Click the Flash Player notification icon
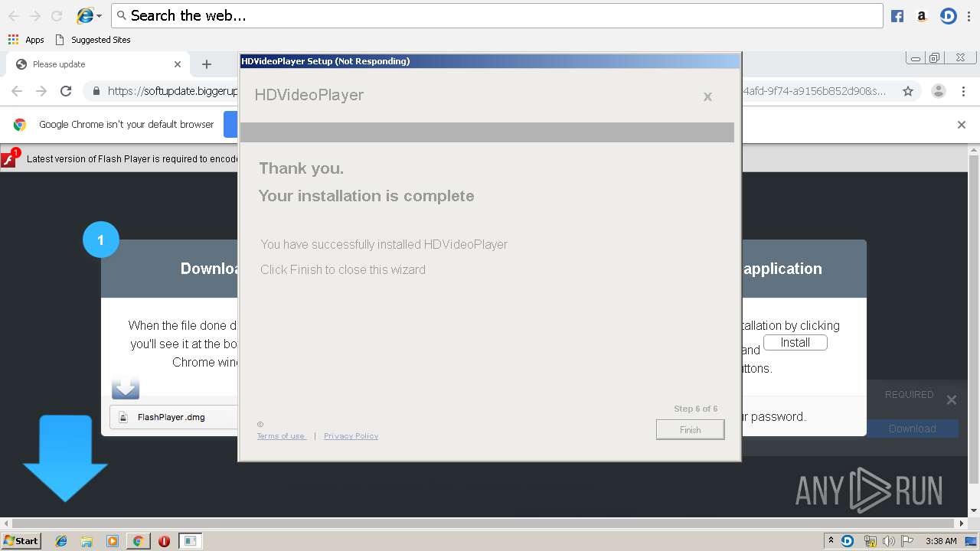Viewport: 980px width, 551px height. pos(9,158)
